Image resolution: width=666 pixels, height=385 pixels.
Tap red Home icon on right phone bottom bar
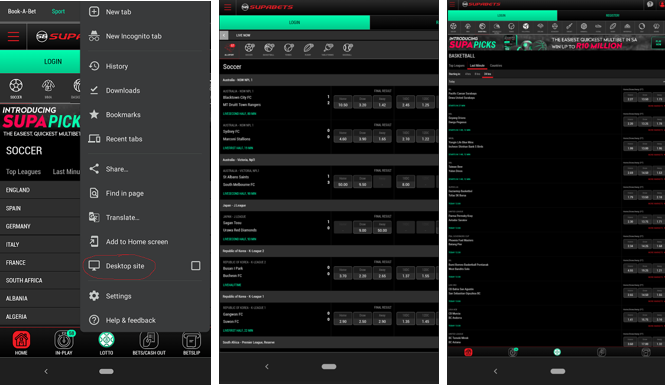tap(468, 352)
